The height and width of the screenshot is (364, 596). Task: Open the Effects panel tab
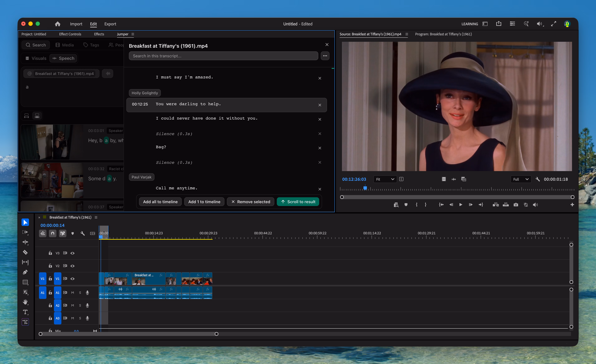point(99,34)
